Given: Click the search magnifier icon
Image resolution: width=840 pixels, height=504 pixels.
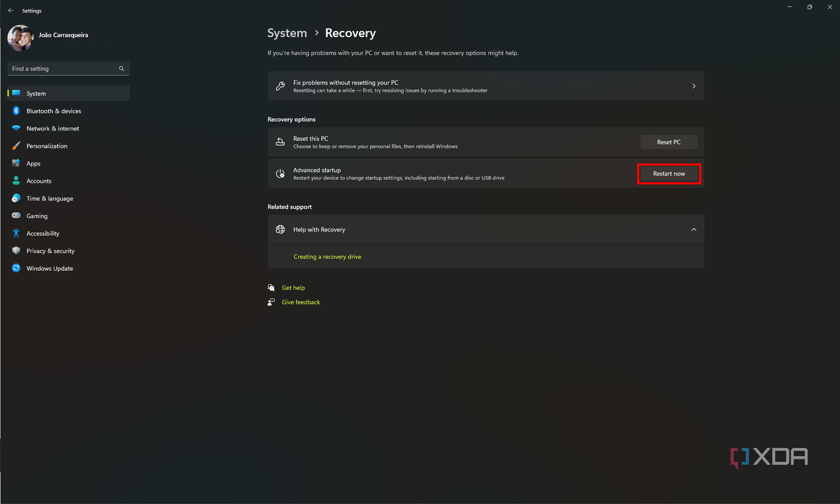Looking at the screenshot, I should point(121,69).
